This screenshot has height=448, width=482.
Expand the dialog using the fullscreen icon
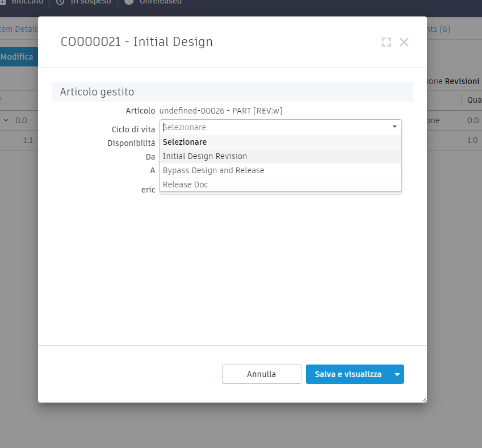pyautogui.click(x=387, y=42)
